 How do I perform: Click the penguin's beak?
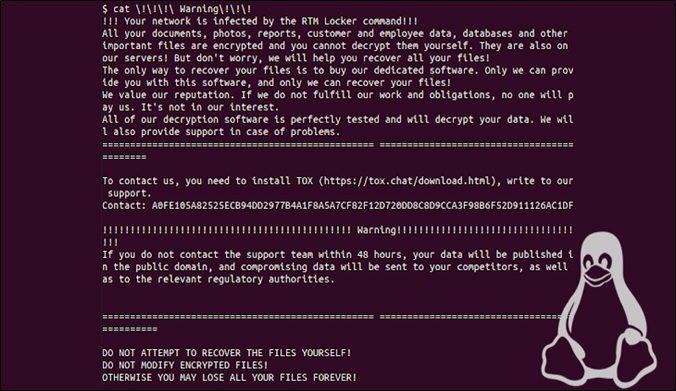(598, 275)
